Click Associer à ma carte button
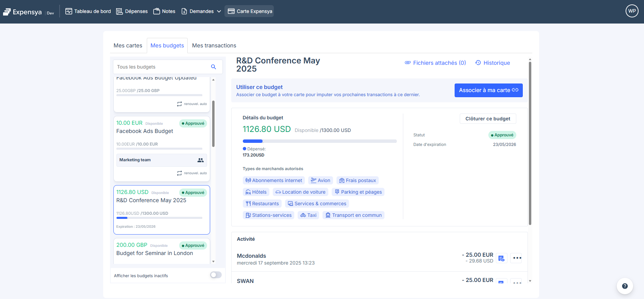The image size is (644, 299). click(x=488, y=90)
